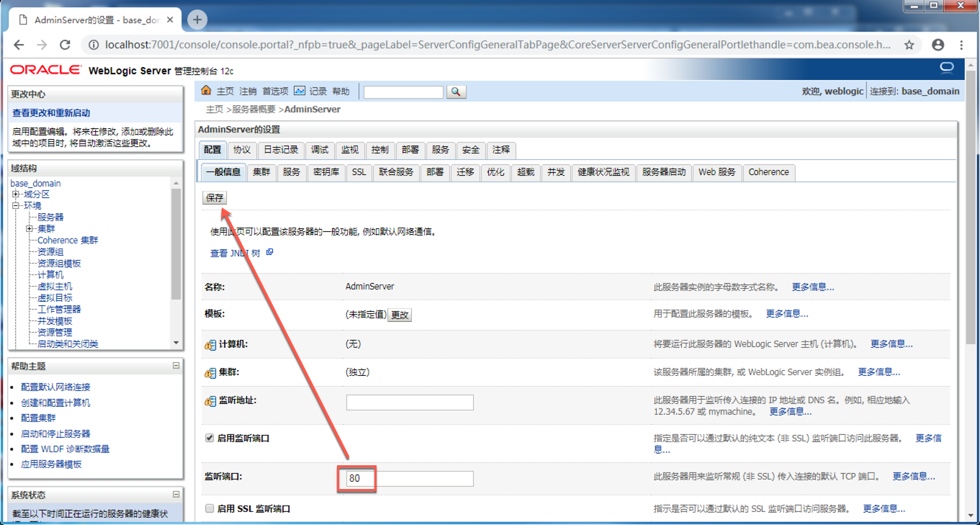Click the 注销 link in the toolbar

point(248,91)
